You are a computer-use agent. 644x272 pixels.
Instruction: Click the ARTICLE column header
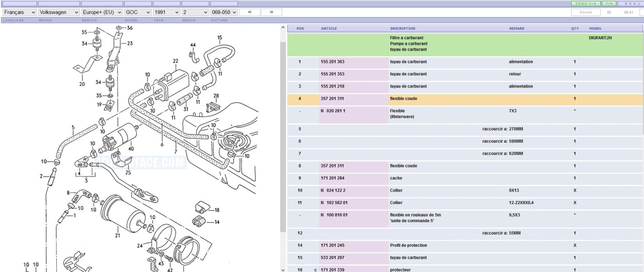point(329,29)
